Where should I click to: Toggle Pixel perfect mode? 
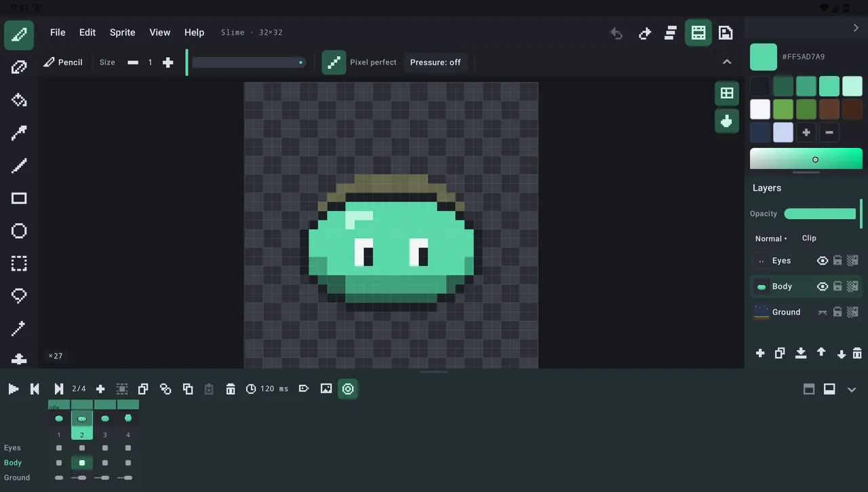coord(334,62)
